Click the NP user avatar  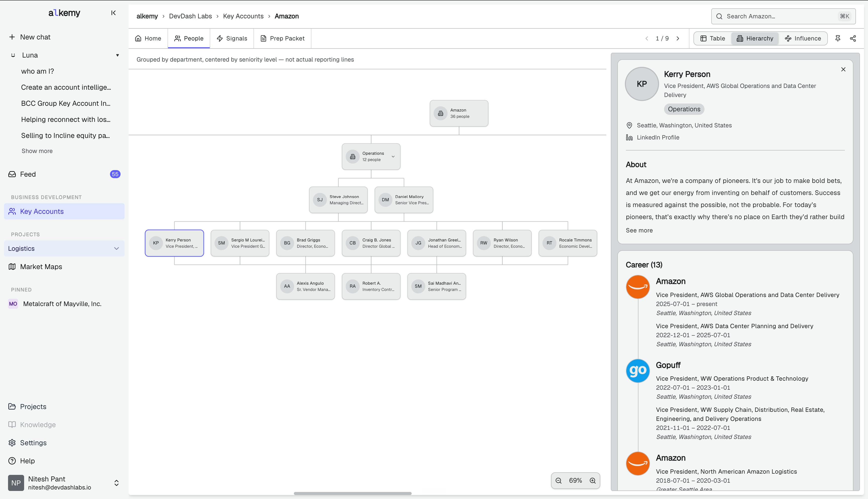tap(16, 483)
